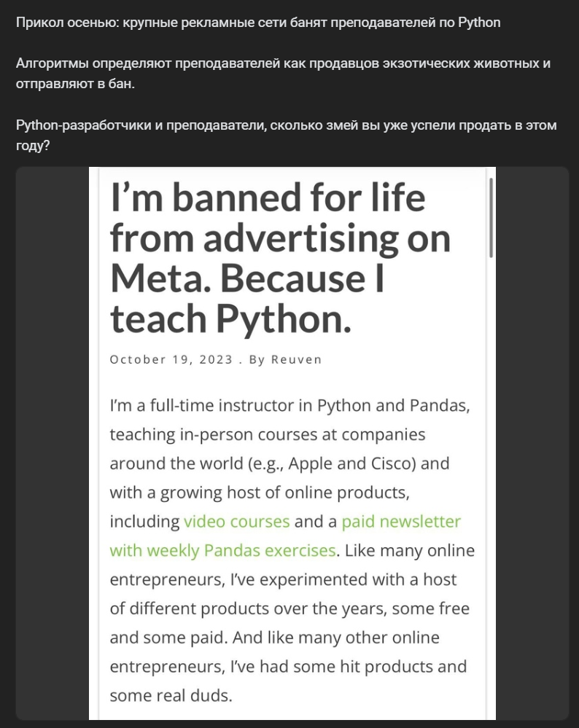The width and height of the screenshot is (579, 728).
Task: Click the article headline 'I'm banned for life'
Action: pyautogui.click(x=268, y=197)
